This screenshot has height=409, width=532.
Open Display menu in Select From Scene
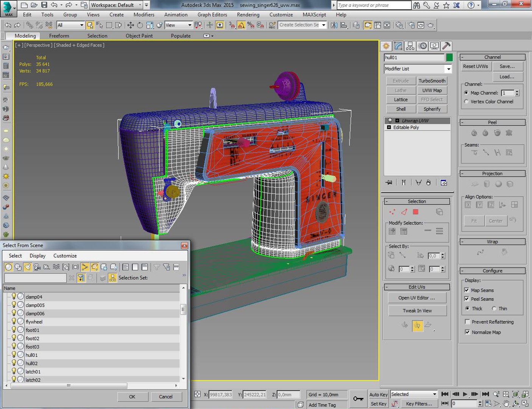[37, 256]
